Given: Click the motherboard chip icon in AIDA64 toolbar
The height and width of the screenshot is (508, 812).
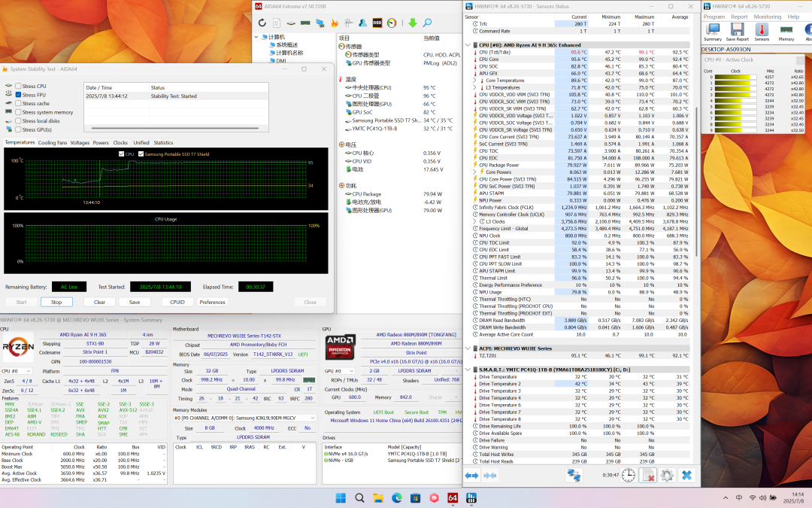Looking at the screenshot, I should point(291,23).
